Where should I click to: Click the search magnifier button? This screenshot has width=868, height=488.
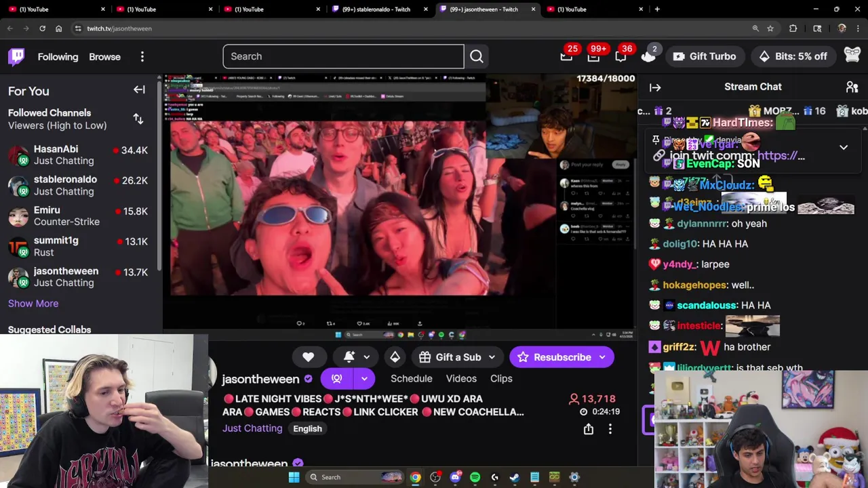pos(477,56)
